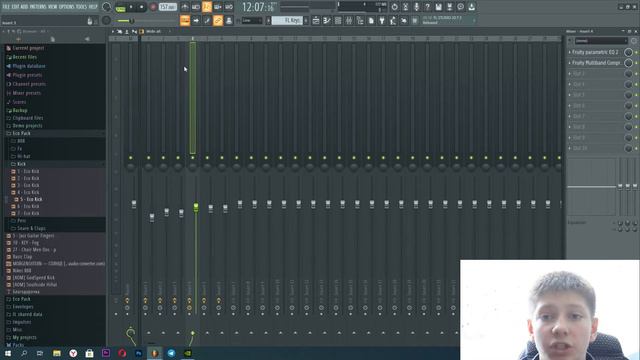Toggle Fruity parametric EQ 2 enable LED
The width and height of the screenshot is (640, 360).
[636, 52]
